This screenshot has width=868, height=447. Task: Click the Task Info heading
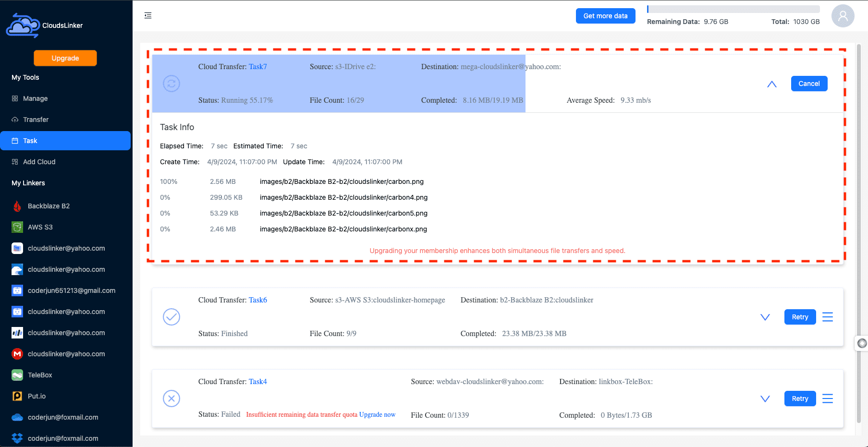tap(177, 127)
